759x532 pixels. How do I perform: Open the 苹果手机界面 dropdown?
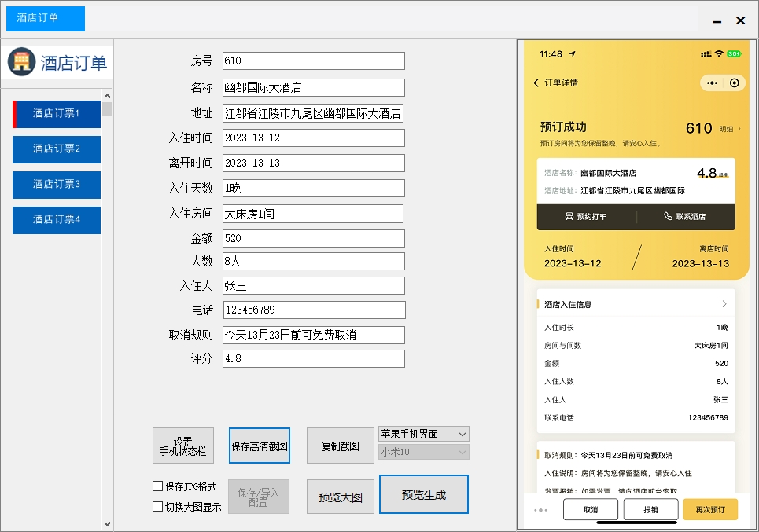point(423,433)
